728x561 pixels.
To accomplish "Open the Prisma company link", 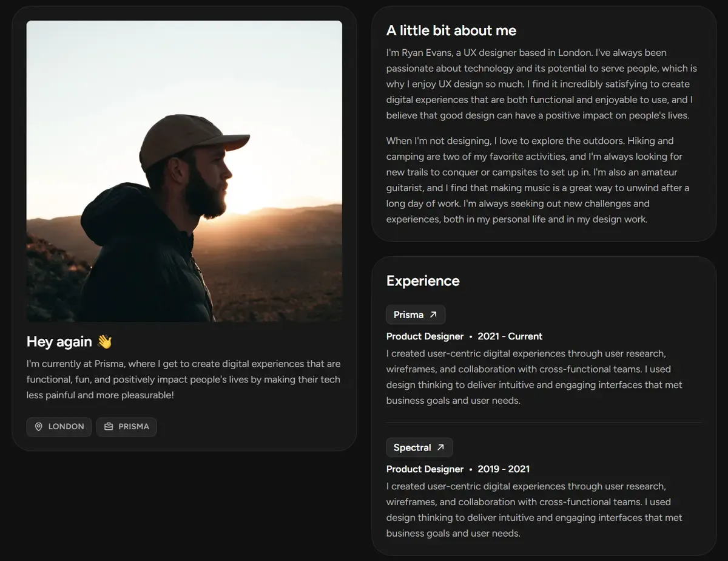I will tap(416, 314).
